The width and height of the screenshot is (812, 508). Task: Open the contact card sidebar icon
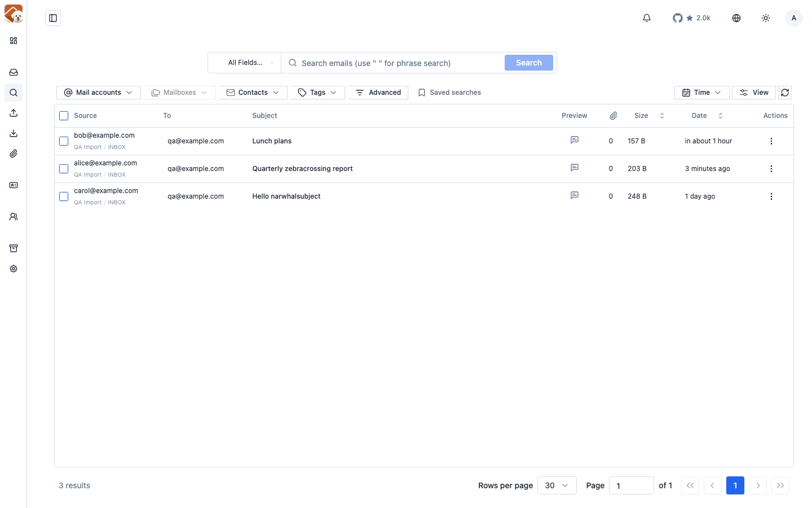14,185
